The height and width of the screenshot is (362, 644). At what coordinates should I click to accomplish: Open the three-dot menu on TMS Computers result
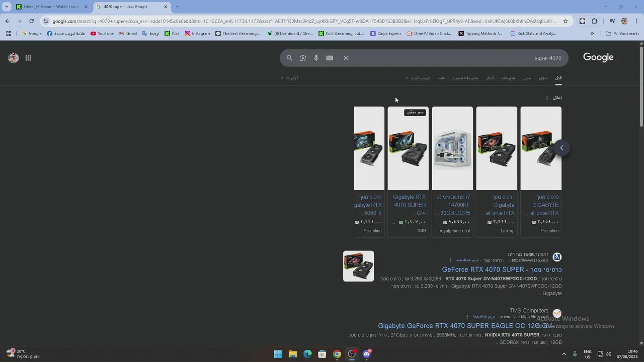[x=467, y=317]
